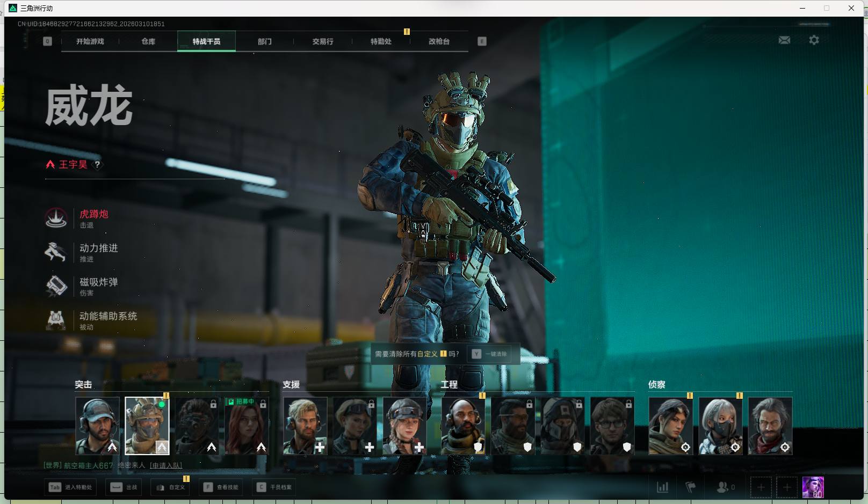Viewport: 868px width, 504px height.
Task: Open the mail inbox envelope icon
Action: (x=784, y=40)
